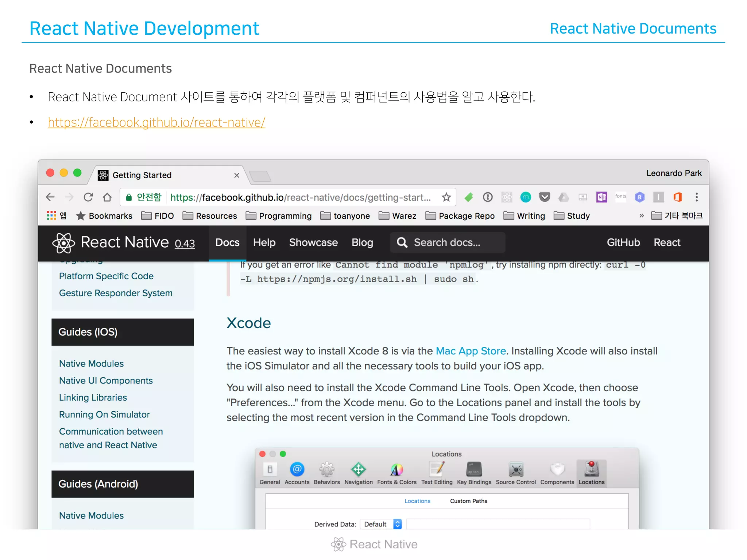Select Source Control icon in Xcode preferences
The image size is (747, 560).
516,474
